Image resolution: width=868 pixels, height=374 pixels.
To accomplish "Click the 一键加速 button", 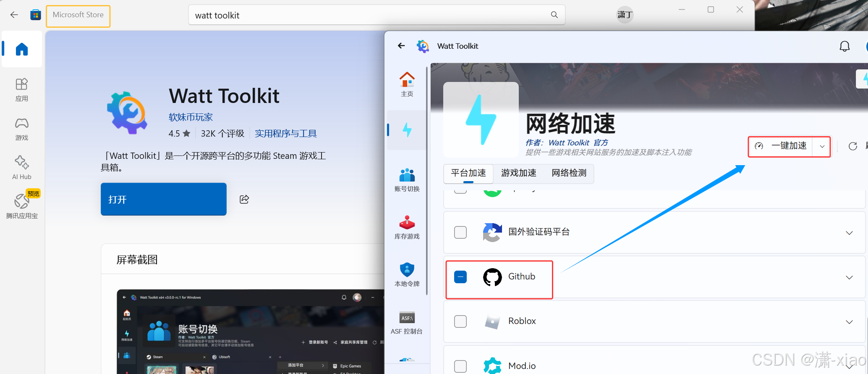I will tap(781, 146).
